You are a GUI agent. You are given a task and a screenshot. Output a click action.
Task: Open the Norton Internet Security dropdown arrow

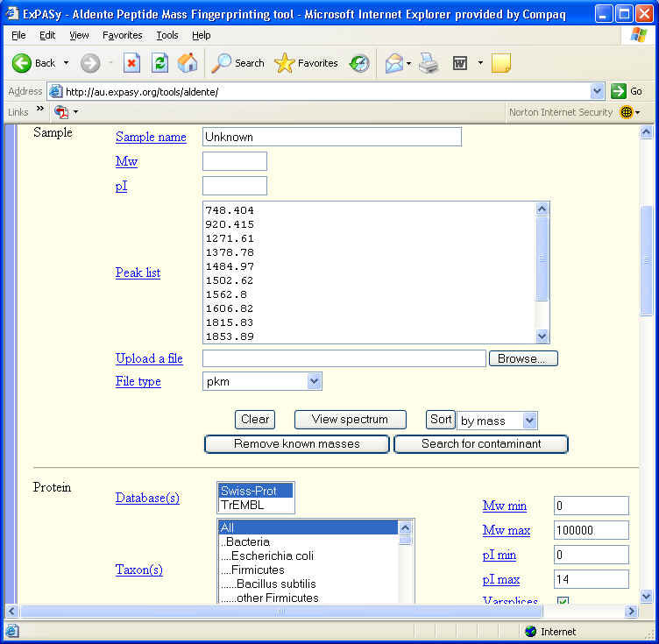(x=638, y=112)
